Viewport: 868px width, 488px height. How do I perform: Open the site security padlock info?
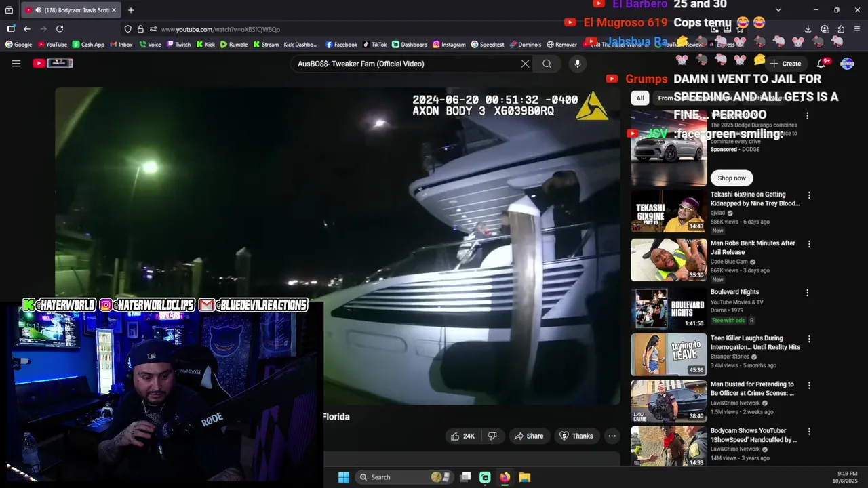(x=140, y=29)
